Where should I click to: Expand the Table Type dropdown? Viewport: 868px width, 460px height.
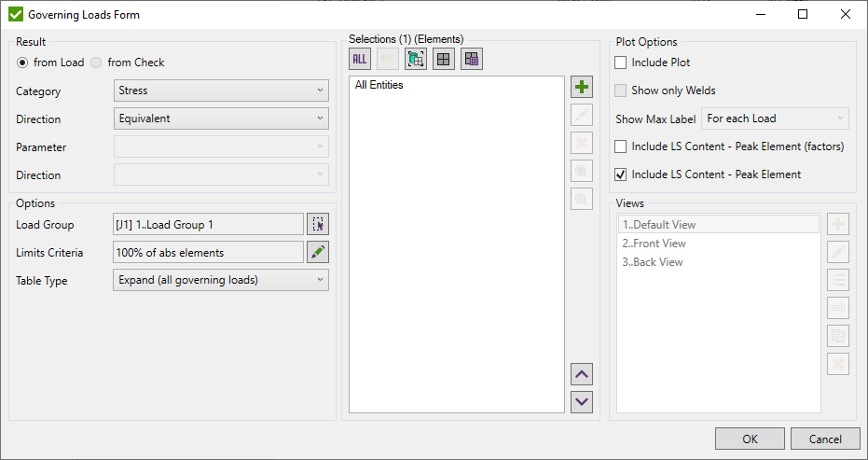point(221,280)
